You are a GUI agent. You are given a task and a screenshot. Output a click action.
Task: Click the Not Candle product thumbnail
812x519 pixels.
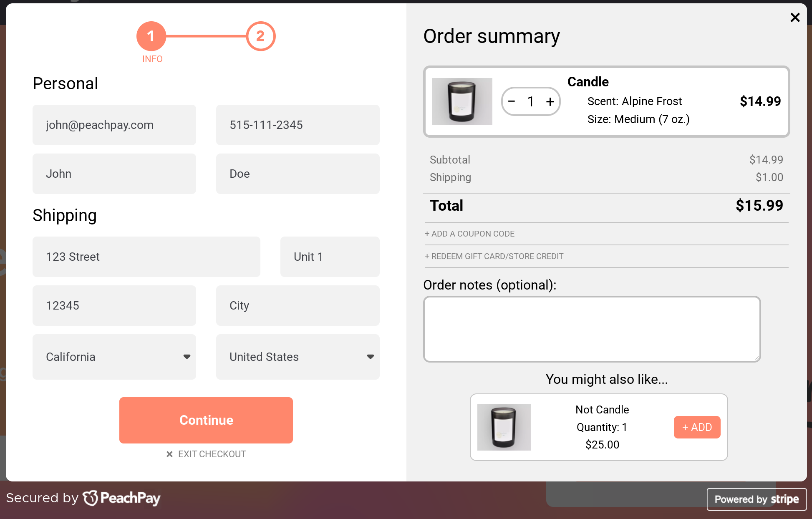504,426
